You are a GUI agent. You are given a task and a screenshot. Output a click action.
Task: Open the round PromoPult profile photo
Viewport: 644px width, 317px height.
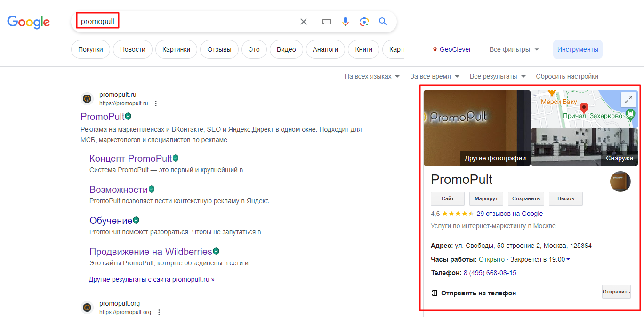[620, 182]
